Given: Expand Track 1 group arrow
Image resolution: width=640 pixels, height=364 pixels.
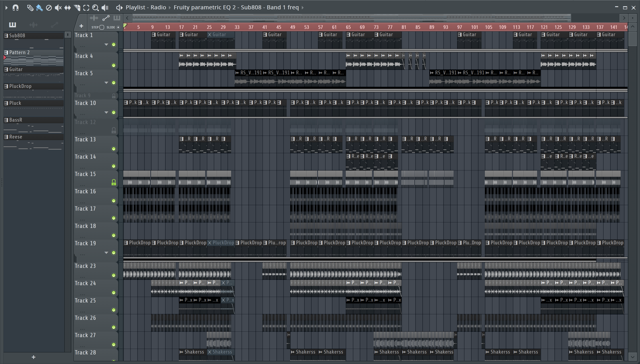Looking at the screenshot, I should (106, 44).
